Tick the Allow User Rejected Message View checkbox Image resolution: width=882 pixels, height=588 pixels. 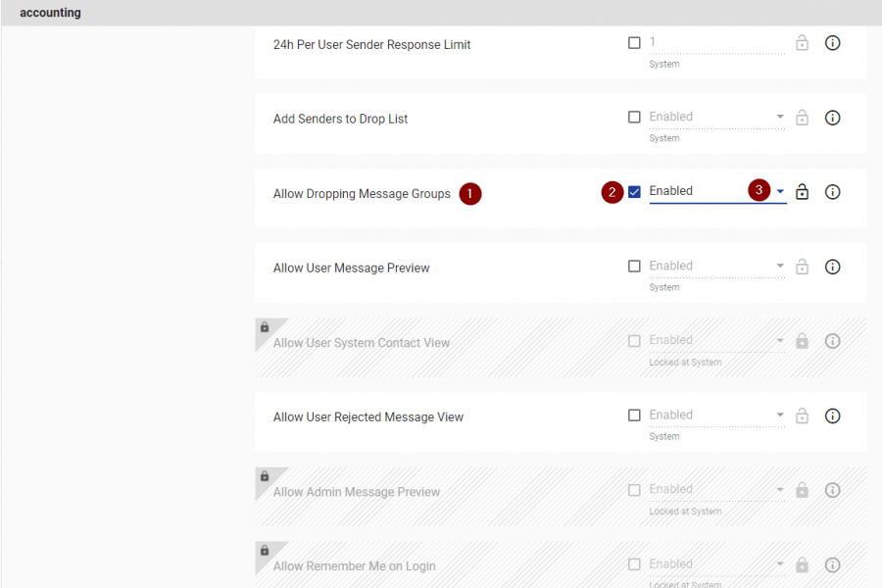pos(634,416)
